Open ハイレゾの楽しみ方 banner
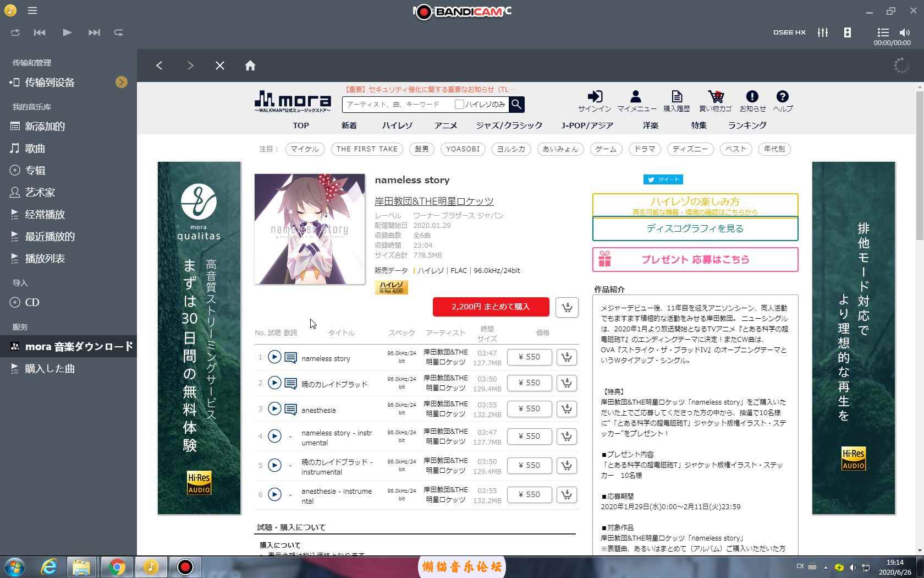This screenshot has height=578, width=924. click(695, 205)
